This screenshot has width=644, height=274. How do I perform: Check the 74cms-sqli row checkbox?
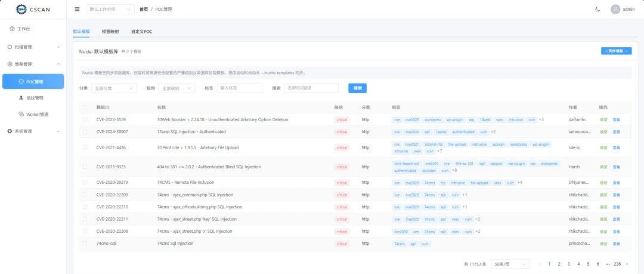click(85, 244)
